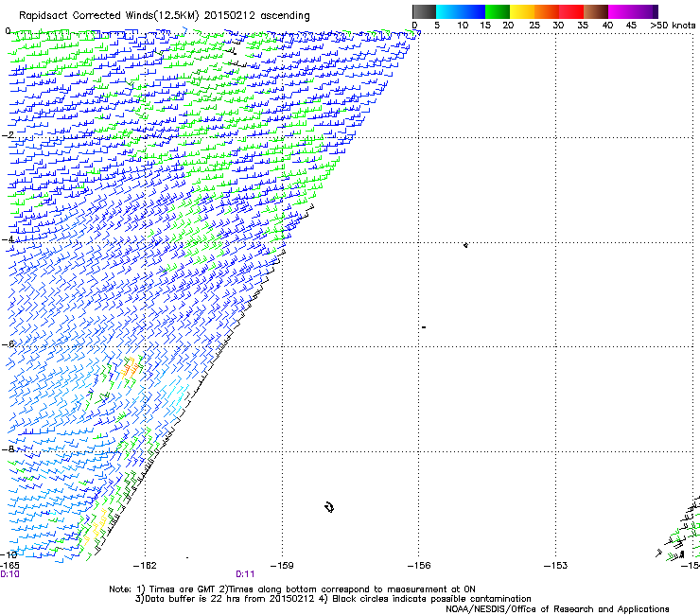Click the note line starting 'Note: 1) Times are GMT'
The image size is (700, 615).
(x=292, y=589)
